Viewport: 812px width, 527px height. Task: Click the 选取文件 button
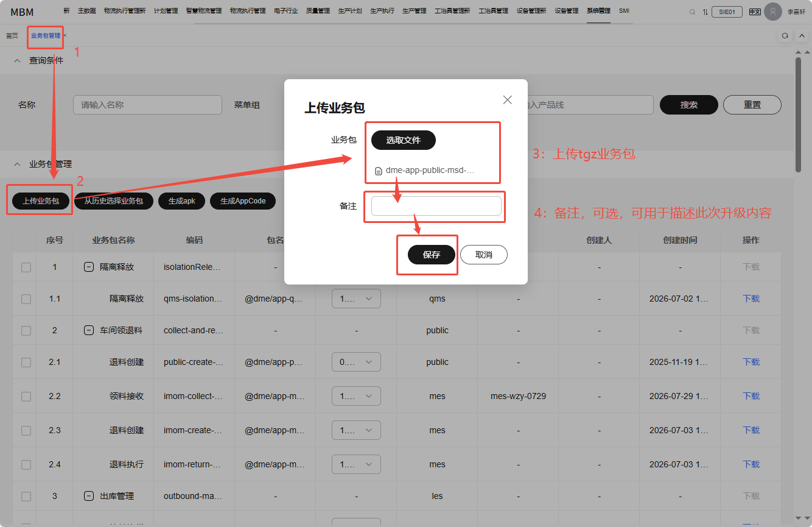404,140
